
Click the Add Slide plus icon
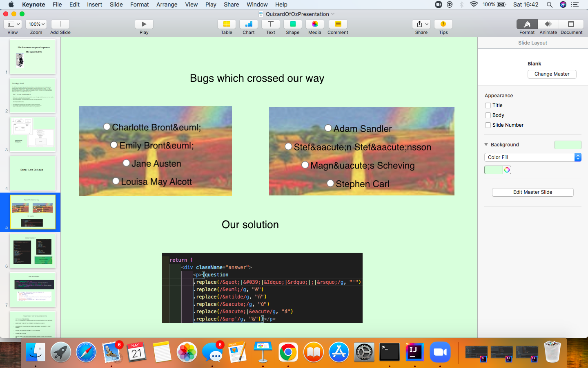[x=60, y=24]
